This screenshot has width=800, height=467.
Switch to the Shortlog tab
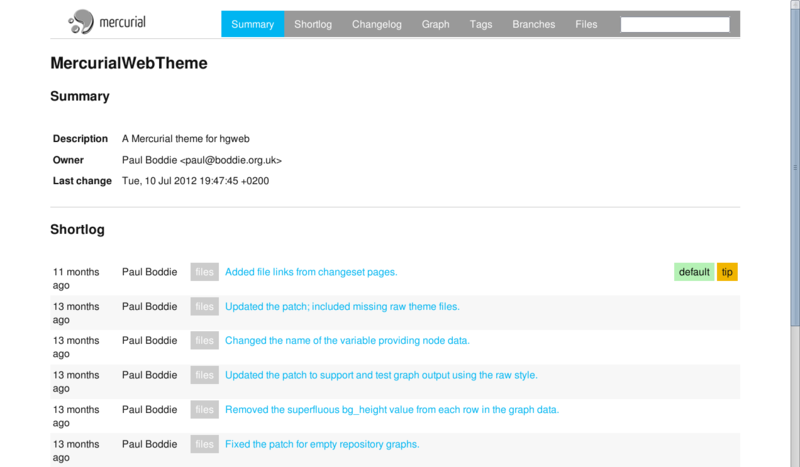click(x=313, y=24)
